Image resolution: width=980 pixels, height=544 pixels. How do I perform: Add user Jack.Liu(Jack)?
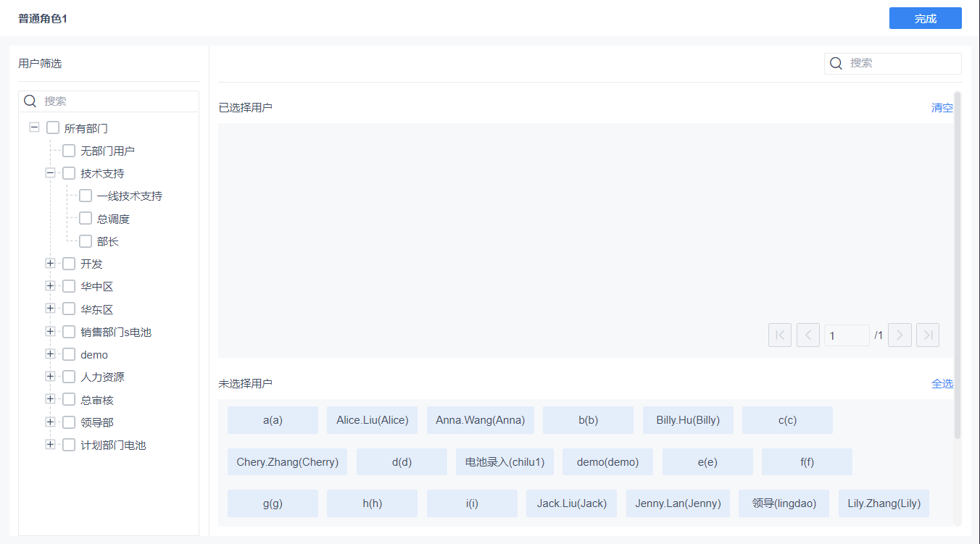pos(571,503)
